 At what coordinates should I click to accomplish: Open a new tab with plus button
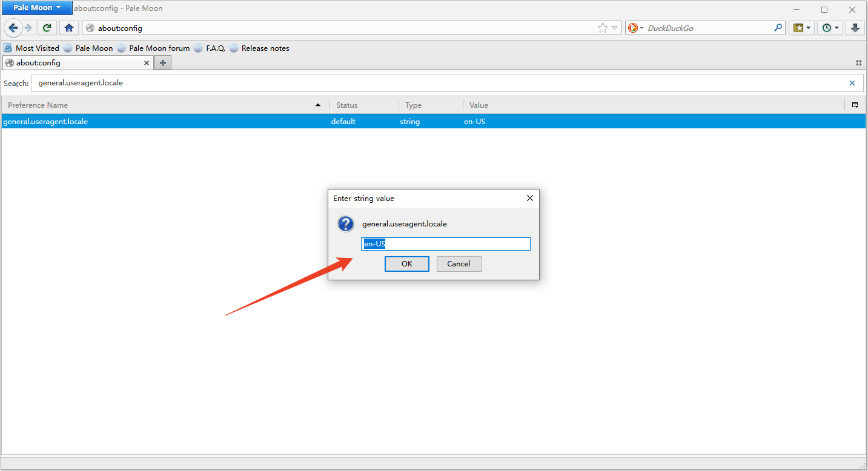tap(163, 63)
